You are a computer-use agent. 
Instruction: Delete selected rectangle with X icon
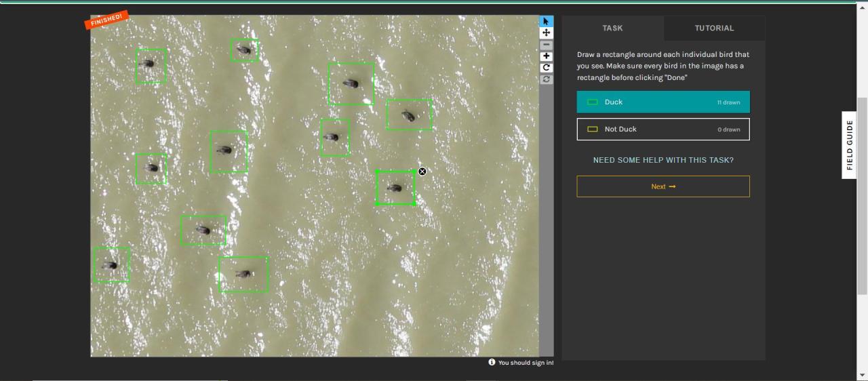pos(422,172)
